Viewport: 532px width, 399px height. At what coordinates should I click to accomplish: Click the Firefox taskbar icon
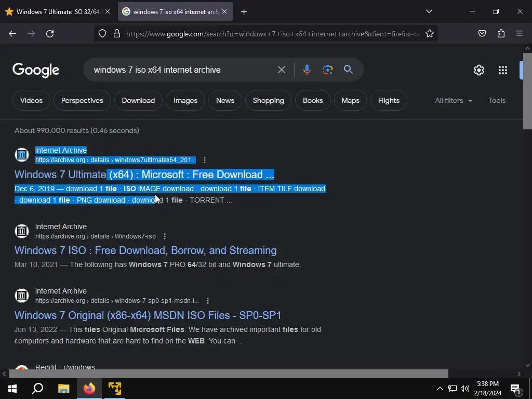tap(89, 389)
